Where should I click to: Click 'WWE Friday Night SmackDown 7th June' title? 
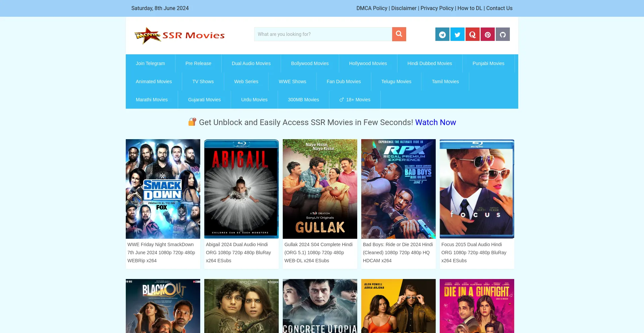point(161,253)
